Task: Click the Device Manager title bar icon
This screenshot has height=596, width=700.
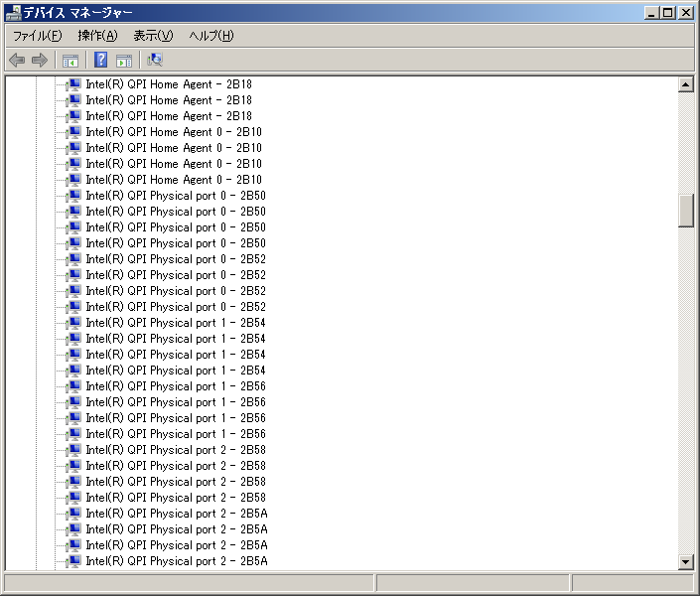Action: coord(13,13)
